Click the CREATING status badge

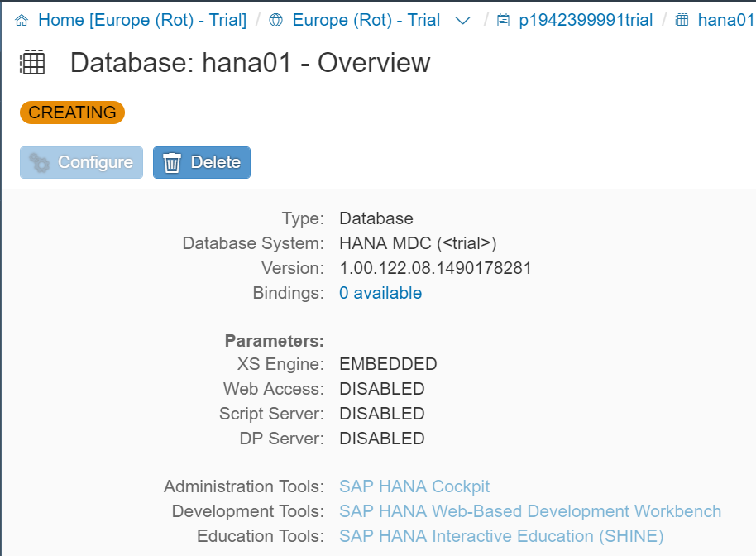[x=72, y=113]
